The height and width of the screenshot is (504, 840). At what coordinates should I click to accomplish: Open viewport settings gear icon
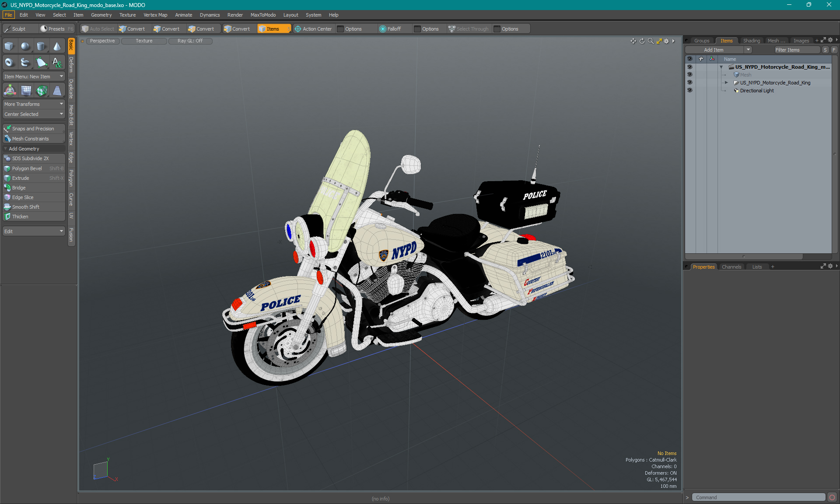[666, 41]
